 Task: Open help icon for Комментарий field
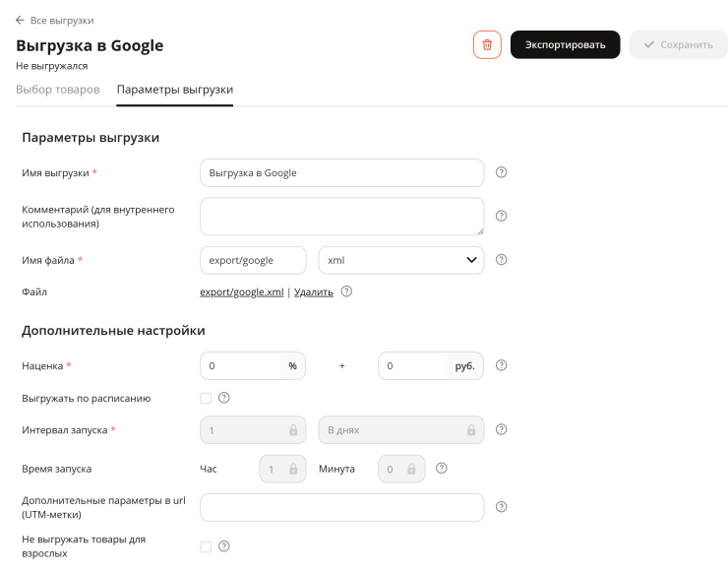[501, 217]
